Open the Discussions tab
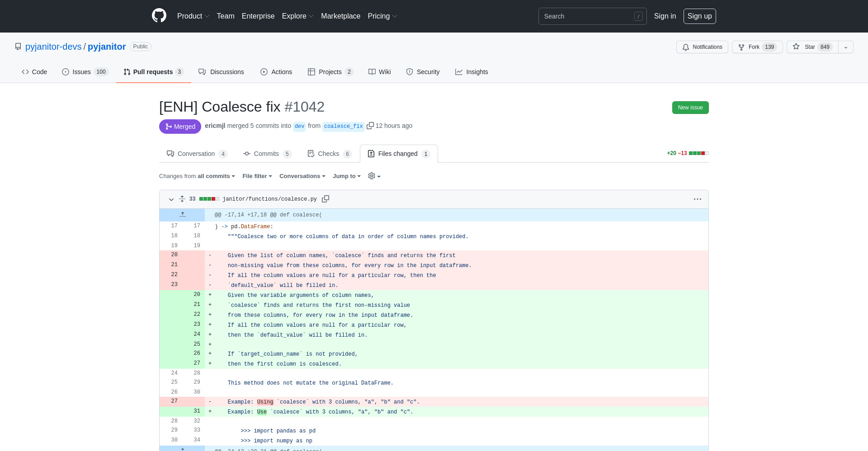868x451 pixels. click(x=221, y=72)
